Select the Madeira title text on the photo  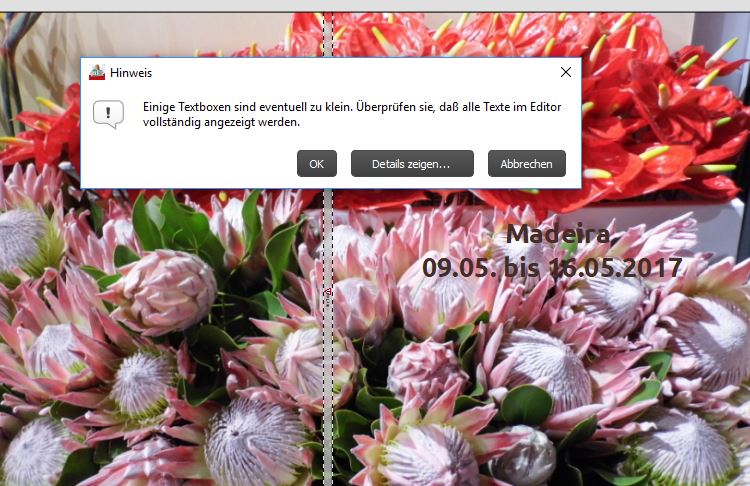(558, 234)
